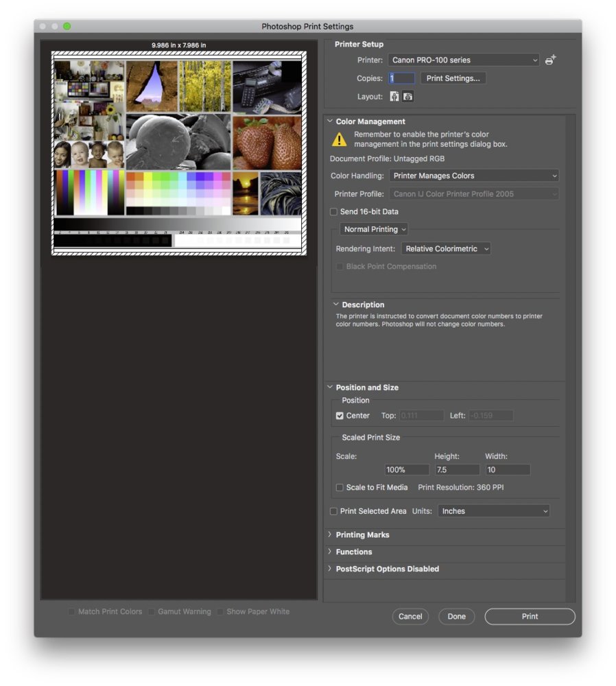Open the Normal Printing dropdown

tap(374, 229)
